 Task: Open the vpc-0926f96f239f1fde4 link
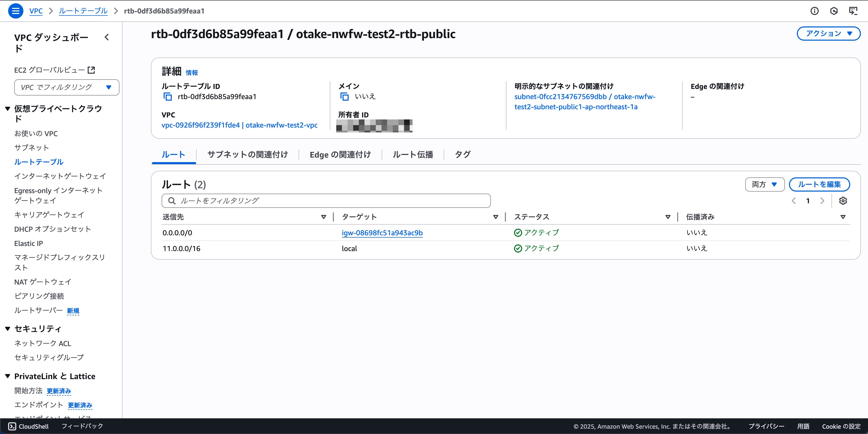240,125
